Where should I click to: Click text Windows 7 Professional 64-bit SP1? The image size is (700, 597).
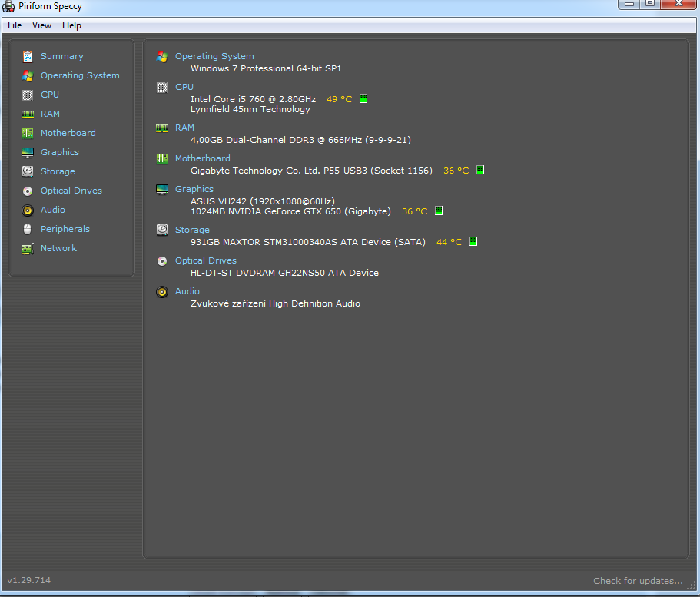(x=266, y=68)
